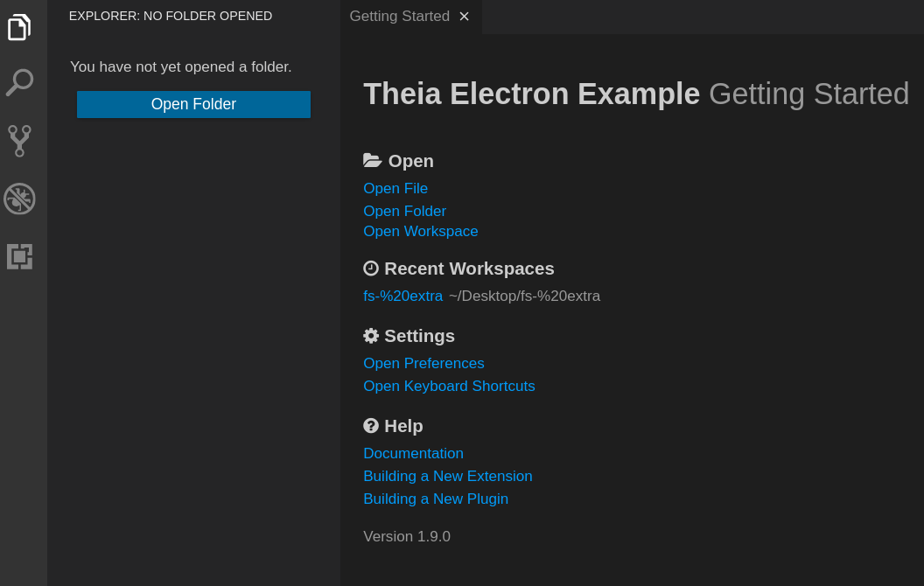
Task: Click the Open Folder link under Open
Action: (x=404, y=211)
